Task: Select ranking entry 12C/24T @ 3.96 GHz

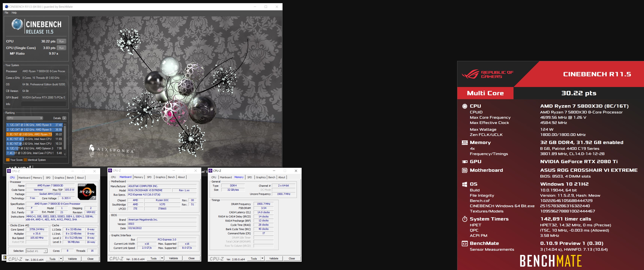Action: (x=34, y=125)
